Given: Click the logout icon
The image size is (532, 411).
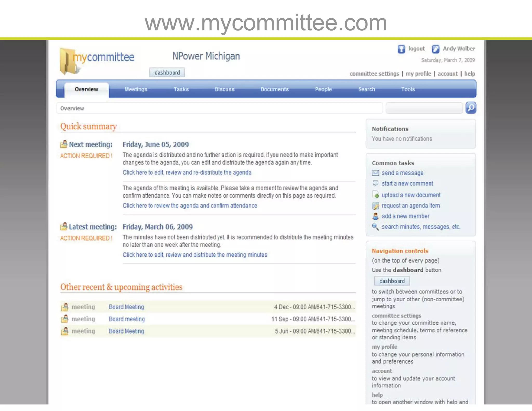Looking at the screenshot, I should 401,49.
